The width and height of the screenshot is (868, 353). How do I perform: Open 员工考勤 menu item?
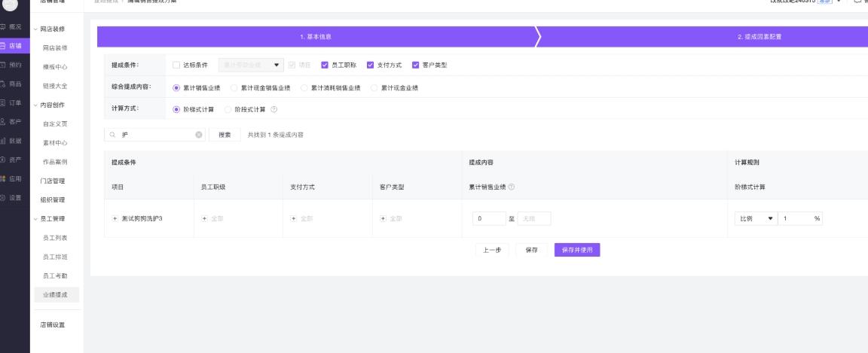(x=55, y=275)
